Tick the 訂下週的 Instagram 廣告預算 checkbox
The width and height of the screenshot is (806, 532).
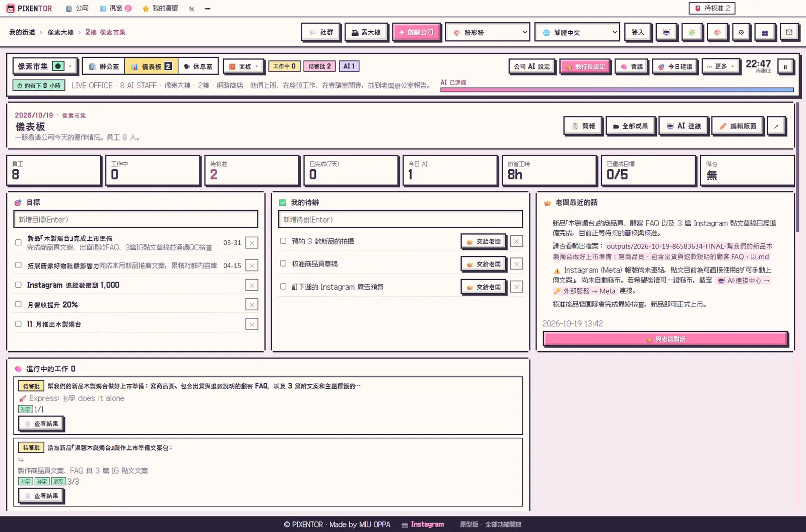coord(283,286)
